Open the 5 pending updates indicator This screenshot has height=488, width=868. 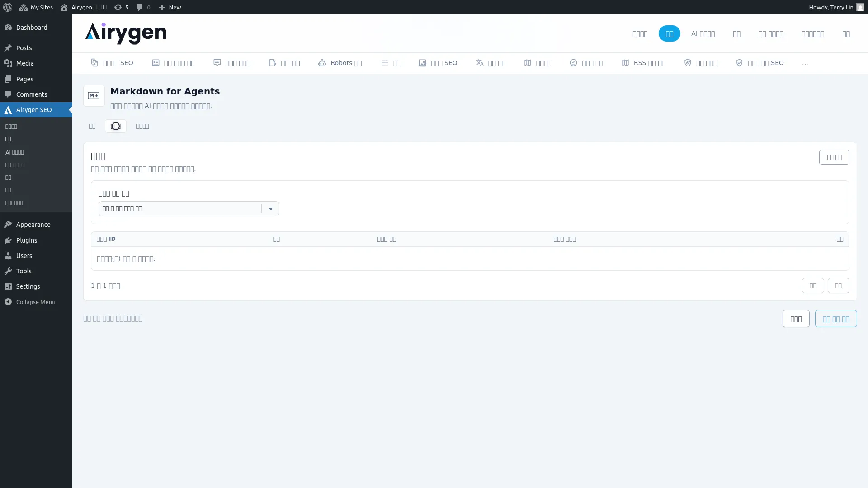coord(121,7)
